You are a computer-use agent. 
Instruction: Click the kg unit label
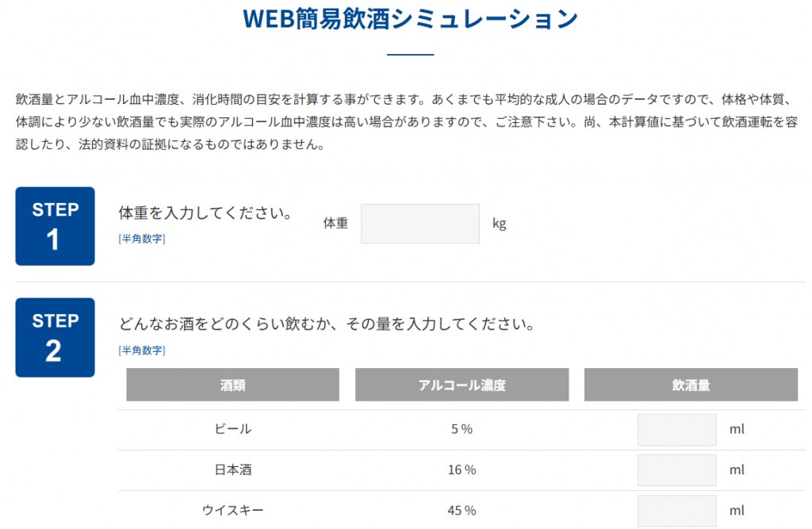[x=500, y=224]
